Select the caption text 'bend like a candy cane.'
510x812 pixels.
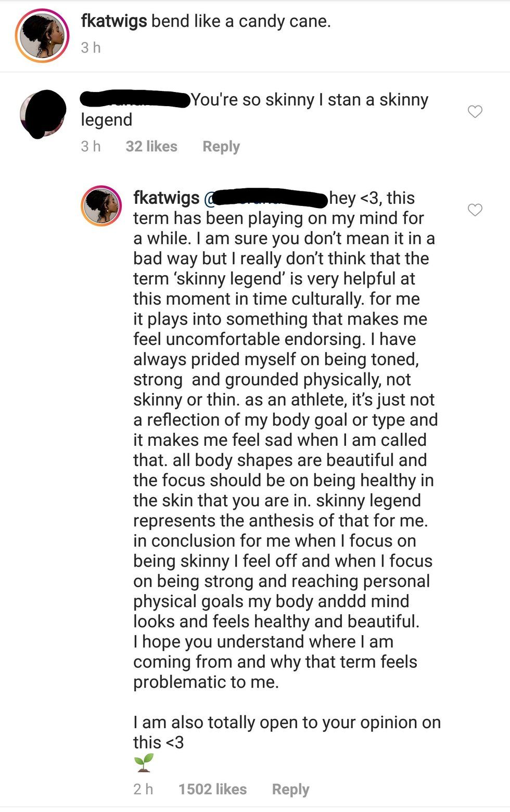coord(241,21)
